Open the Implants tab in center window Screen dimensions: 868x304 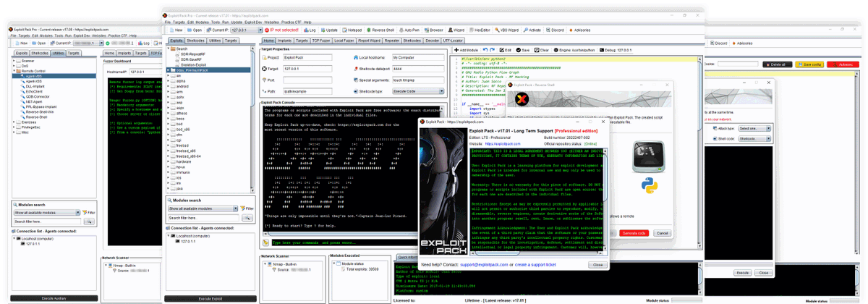pos(285,41)
